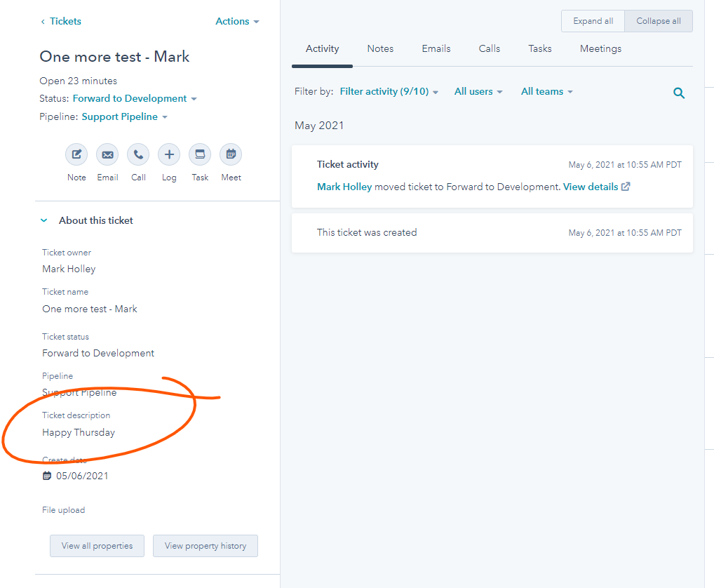Open the Filter activity (9/10) dropdown
Image resolution: width=714 pixels, height=588 pixels.
tap(389, 92)
